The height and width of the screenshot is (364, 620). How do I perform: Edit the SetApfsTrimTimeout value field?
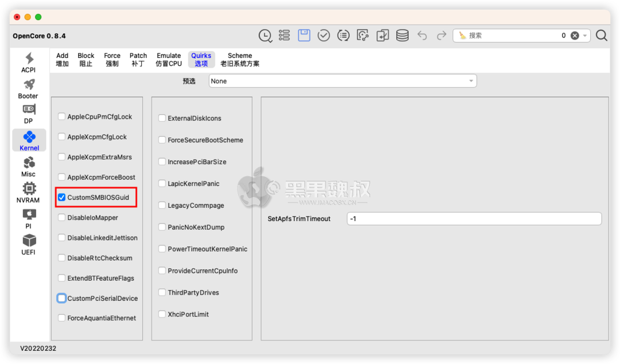474,218
